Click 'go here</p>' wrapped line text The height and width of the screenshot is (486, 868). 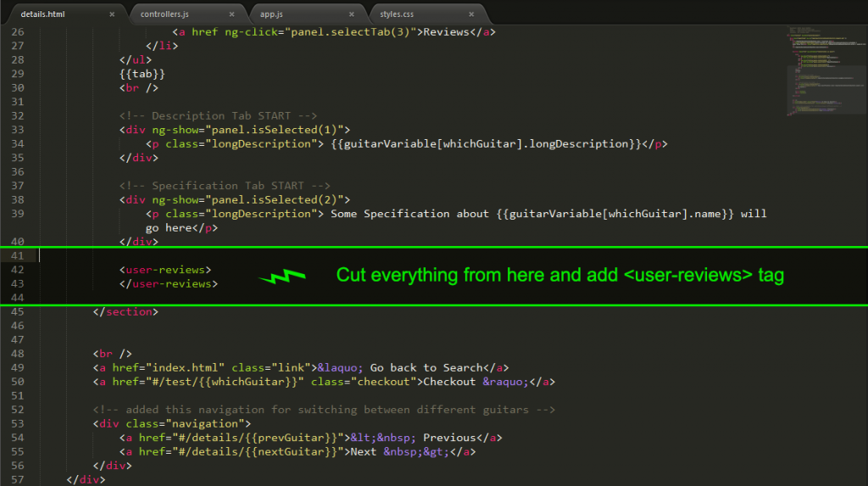coord(181,228)
